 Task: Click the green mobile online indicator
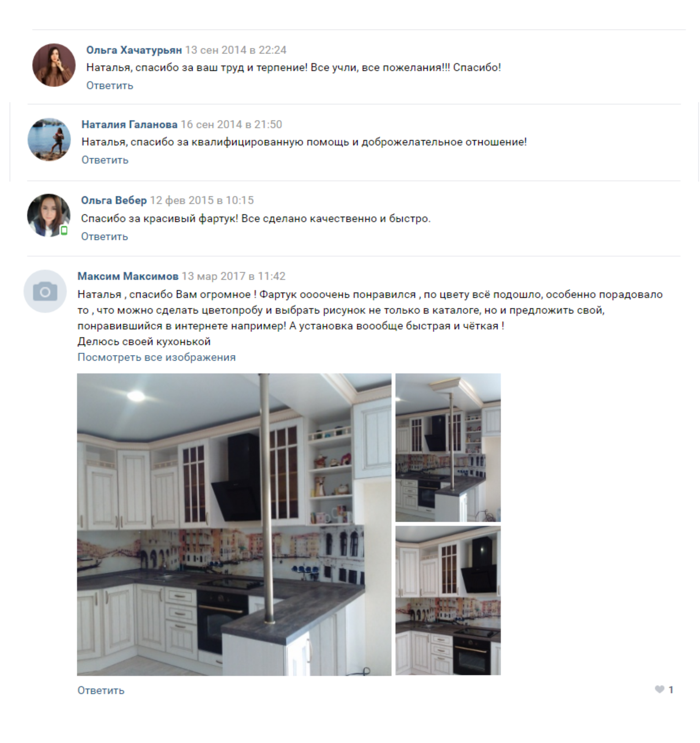[x=64, y=230]
